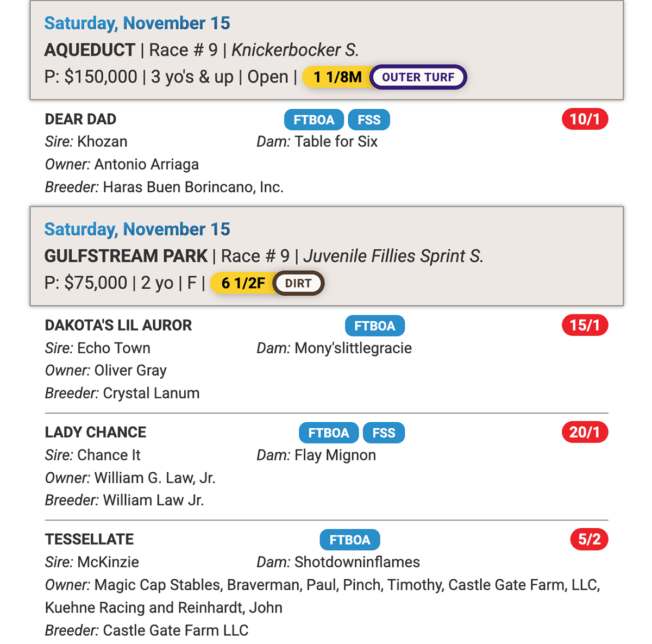Click the 5/2 odds badge
Viewport: 652px width, 644px height.
tap(589, 539)
